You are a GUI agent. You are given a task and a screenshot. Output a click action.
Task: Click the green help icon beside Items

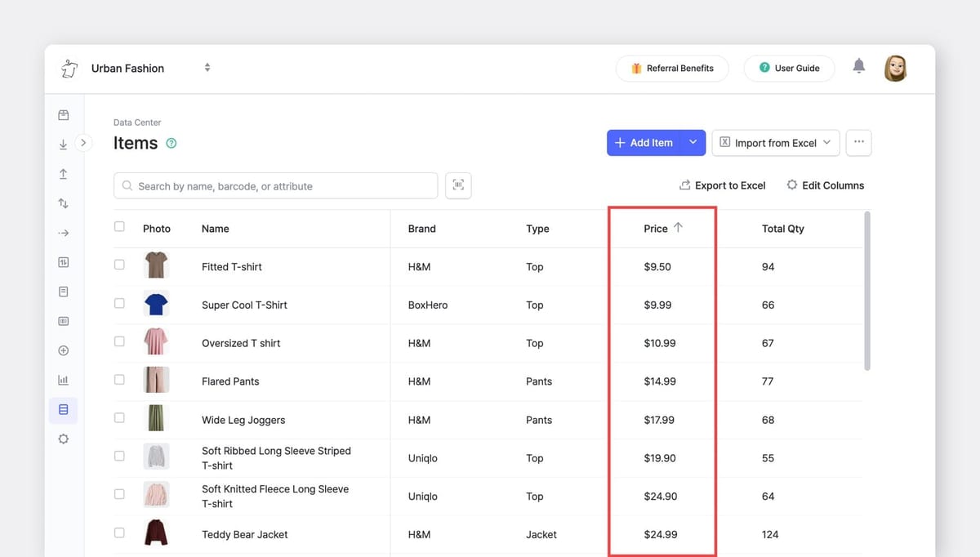171,143
